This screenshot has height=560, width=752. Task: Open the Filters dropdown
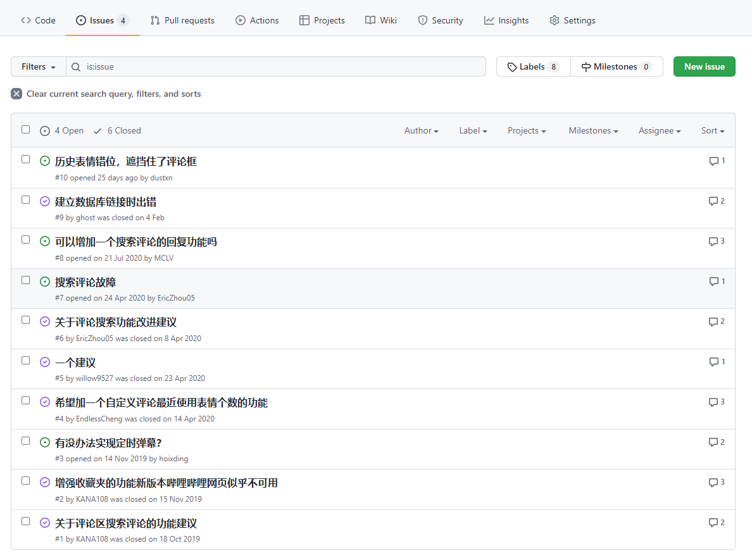coord(39,66)
